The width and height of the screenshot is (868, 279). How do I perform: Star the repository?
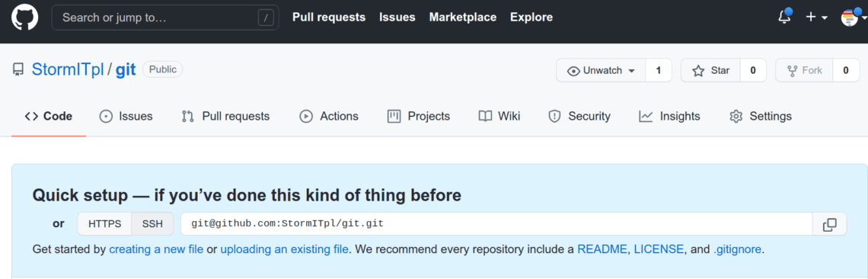pyautogui.click(x=711, y=70)
